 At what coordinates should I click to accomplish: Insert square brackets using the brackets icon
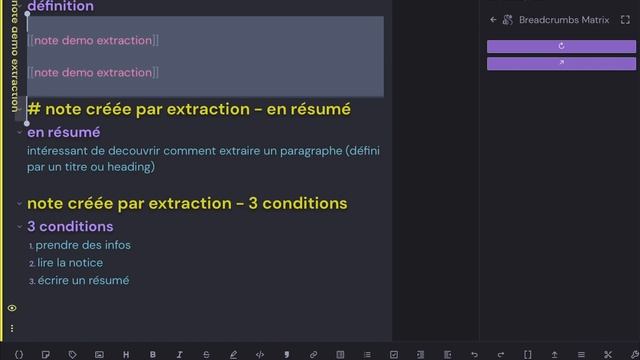528,355
